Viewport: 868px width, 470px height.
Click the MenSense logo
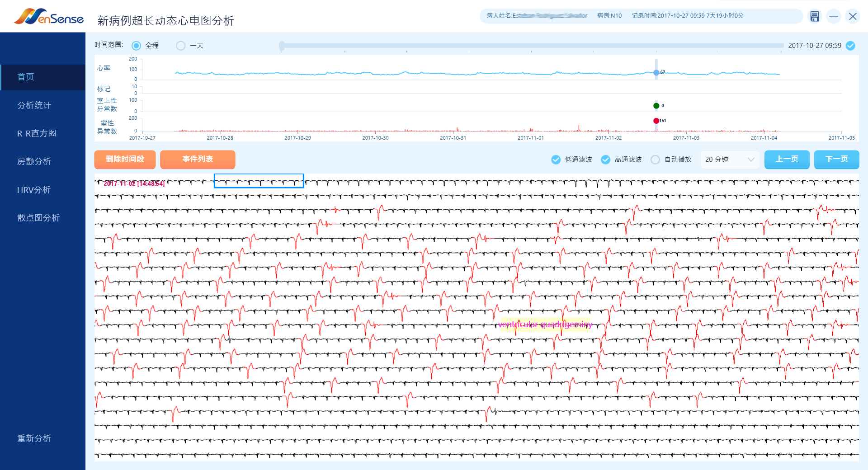pos(49,17)
